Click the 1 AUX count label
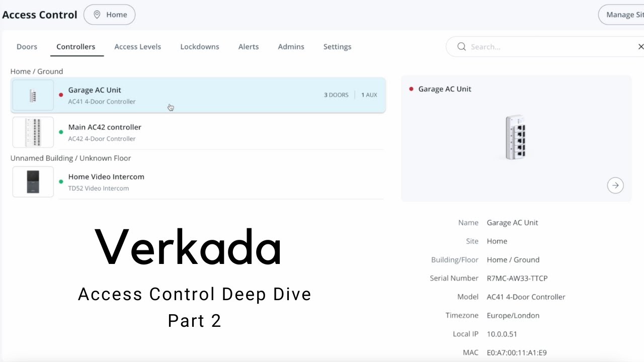 click(369, 95)
